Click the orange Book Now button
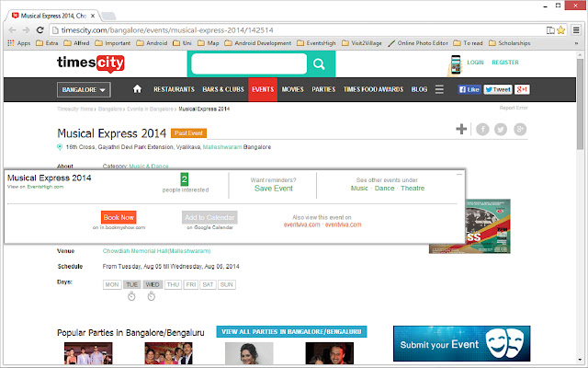Viewport: 588px width, 368px height. (x=119, y=217)
